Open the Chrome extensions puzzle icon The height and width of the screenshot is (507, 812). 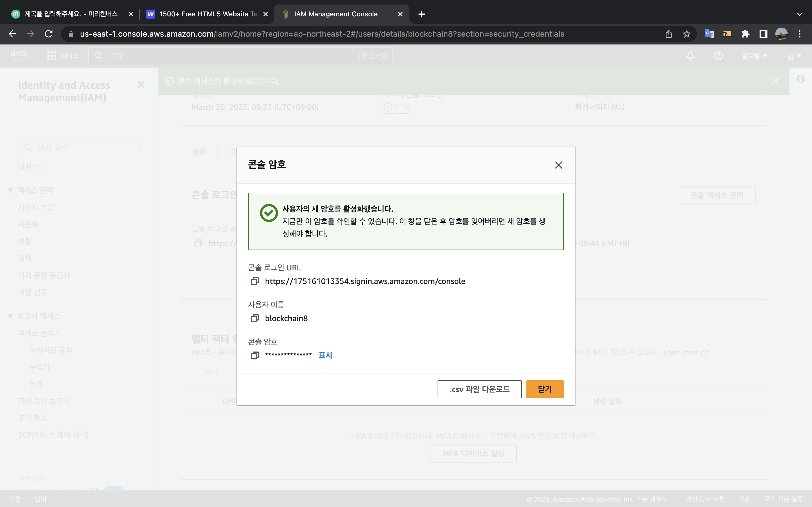coord(745,34)
